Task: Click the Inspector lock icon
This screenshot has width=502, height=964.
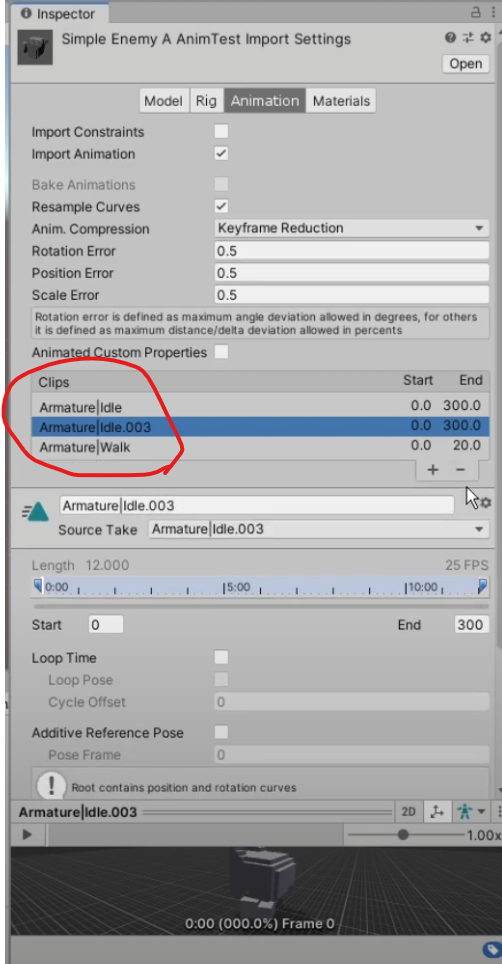Action: (476, 12)
